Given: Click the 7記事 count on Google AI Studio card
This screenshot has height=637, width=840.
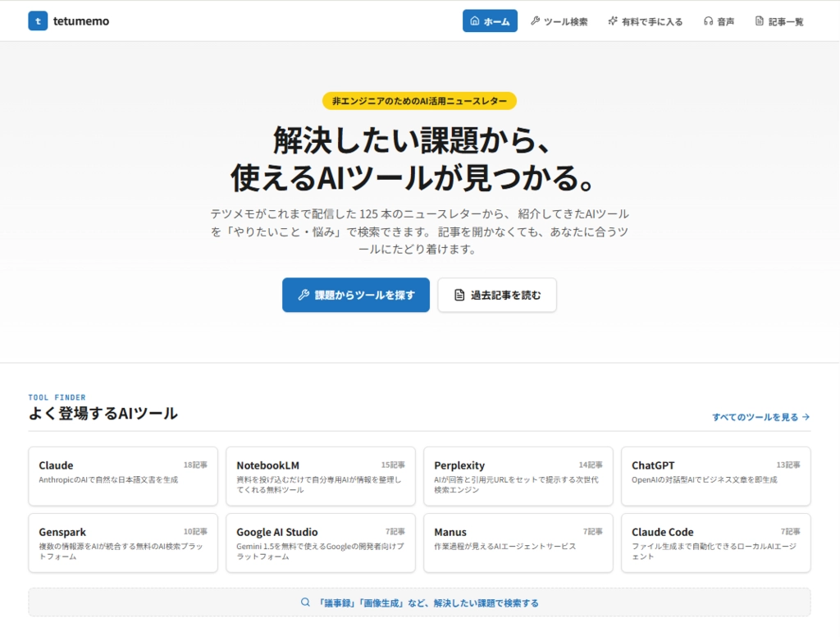Looking at the screenshot, I should [395, 531].
